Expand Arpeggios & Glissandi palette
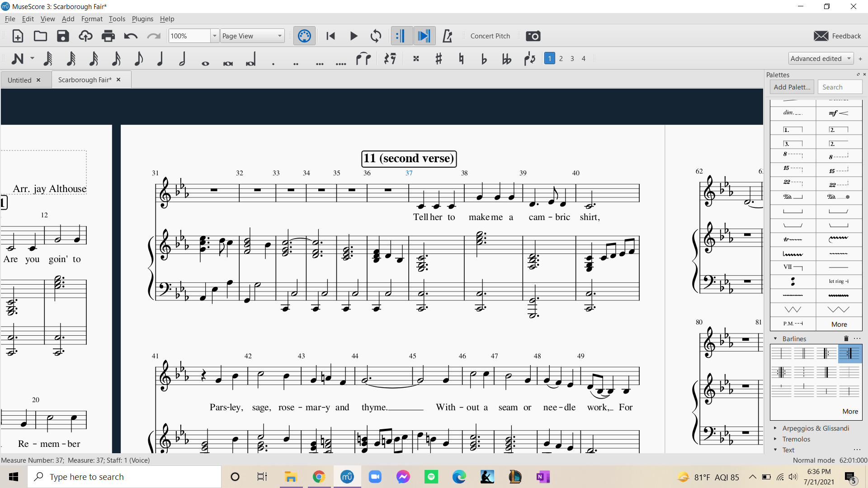Viewport: 868px width, 488px height. tap(775, 428)
